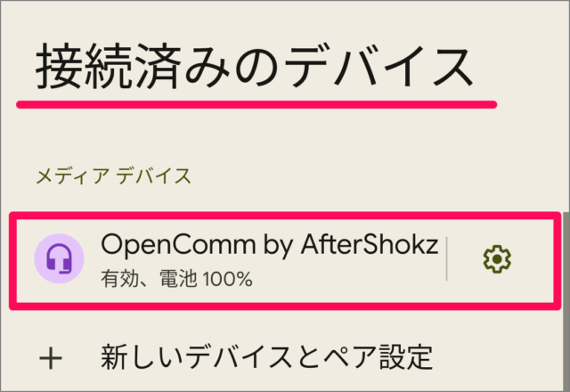The image size is (570, 392).
Task: Click the メディア デバイス section header
Action: 113,176
